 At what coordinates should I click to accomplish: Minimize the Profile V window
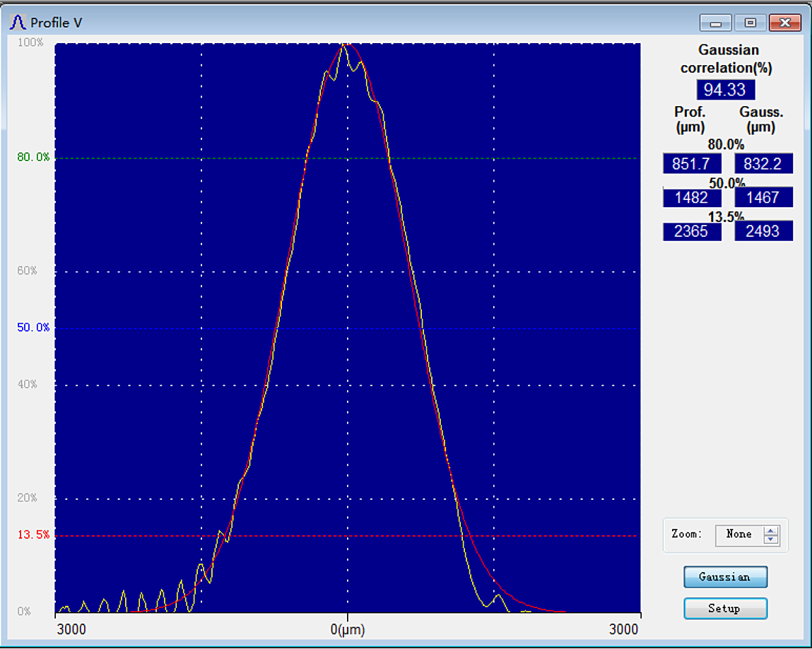coord(715,23)
